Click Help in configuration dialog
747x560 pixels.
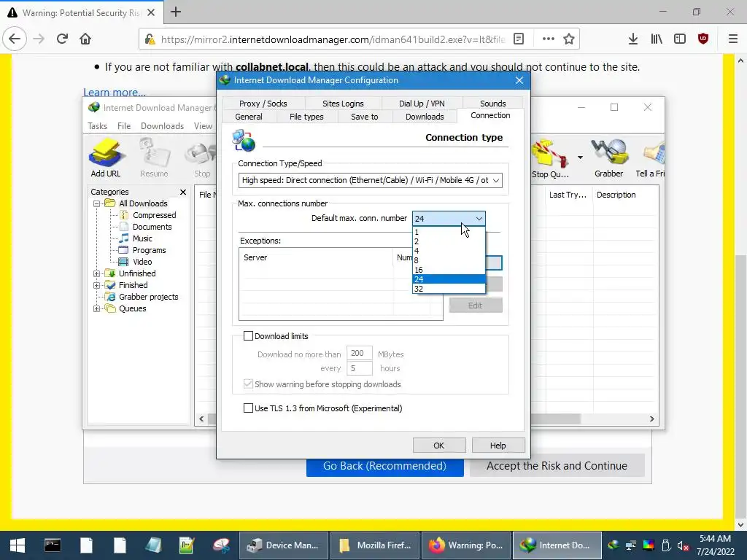tap(498, 446)
